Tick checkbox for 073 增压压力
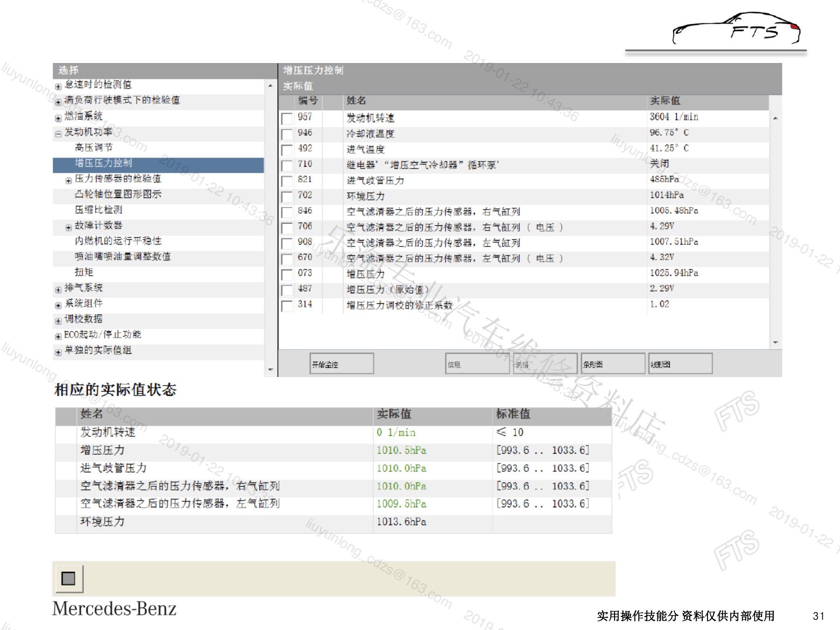This screenshot has width=840, height=630. click(287, 274)
